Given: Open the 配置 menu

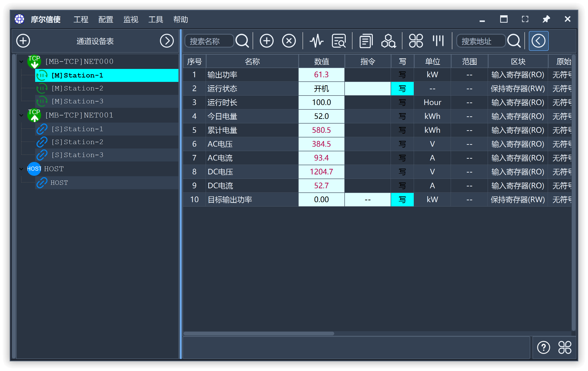Looking at the screenshot, I should coord(106,19).
